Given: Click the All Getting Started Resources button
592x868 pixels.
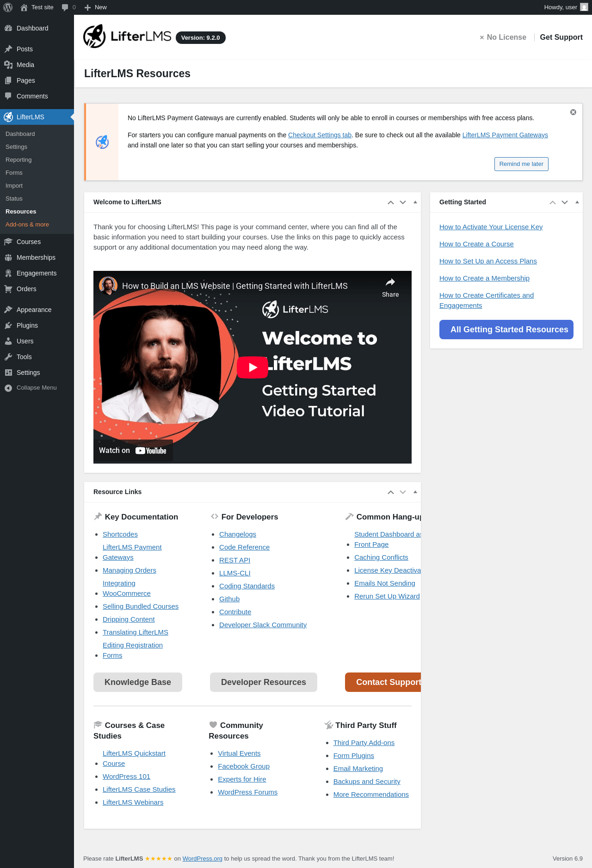Looking at the screenshot, I should tap(506, 330).
